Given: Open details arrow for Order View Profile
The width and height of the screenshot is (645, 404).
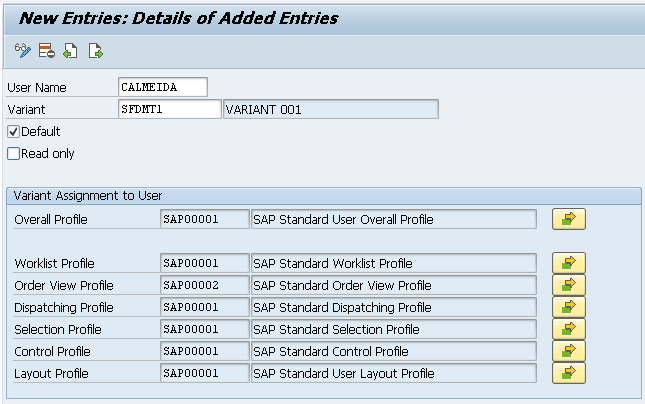Looking at the screenshot, I should 568,285.
